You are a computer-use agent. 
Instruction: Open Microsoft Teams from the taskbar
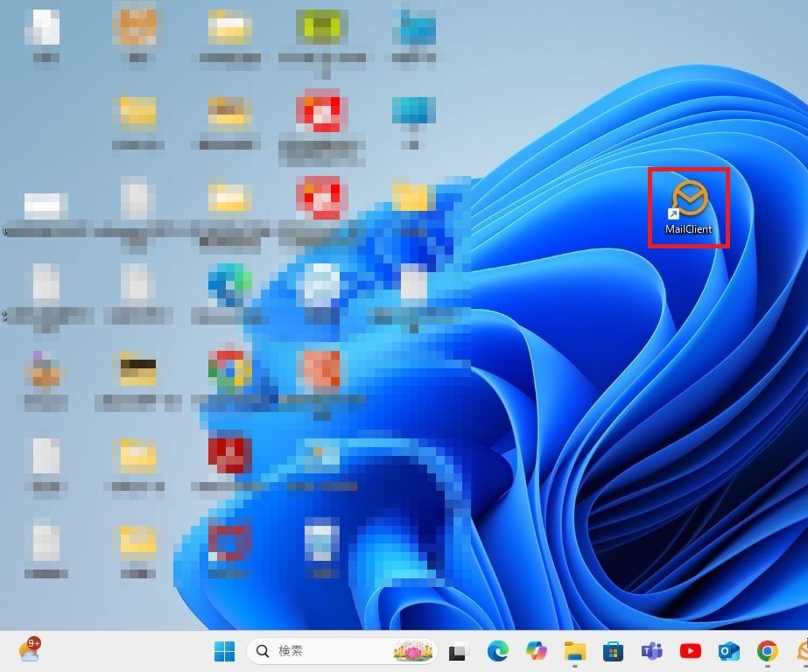click(651, 651)
